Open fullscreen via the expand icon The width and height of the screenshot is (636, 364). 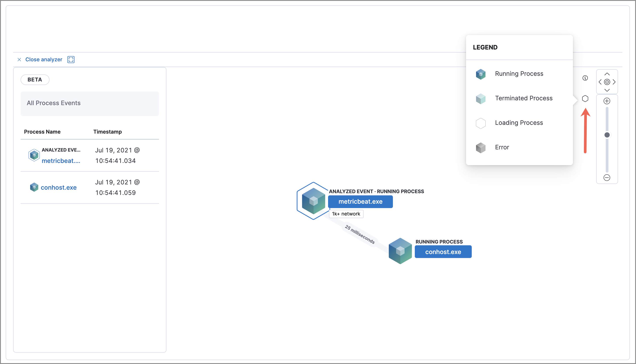click(71, 60)
